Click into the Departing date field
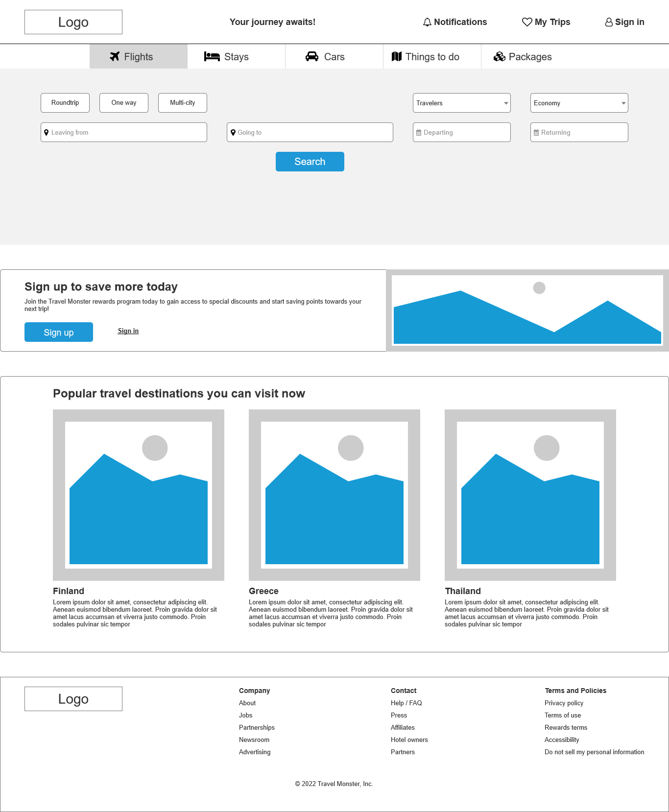 (x=462, y=132)
